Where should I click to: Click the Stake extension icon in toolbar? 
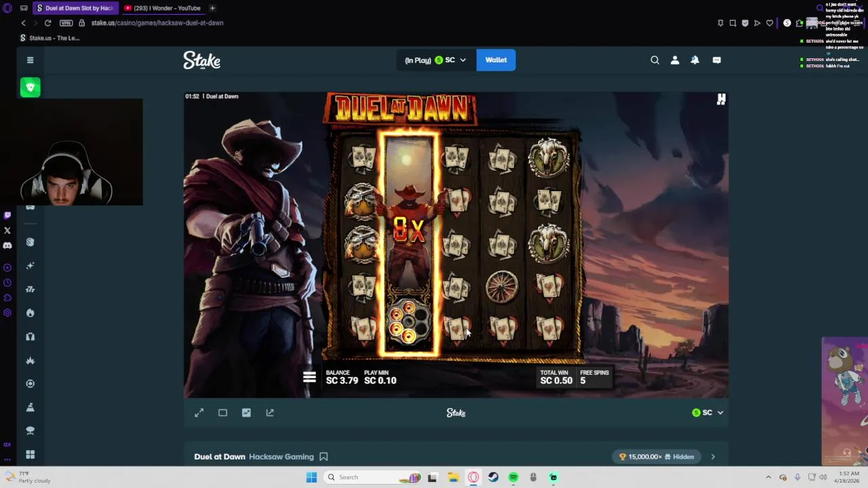point(787,23)
